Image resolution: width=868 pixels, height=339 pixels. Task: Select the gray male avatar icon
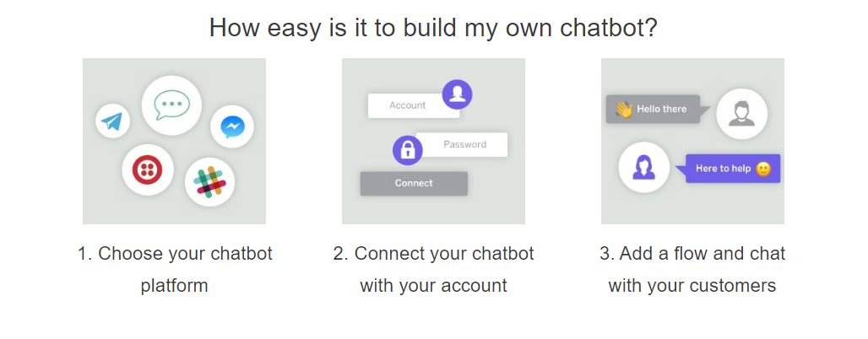click(742, 115)
